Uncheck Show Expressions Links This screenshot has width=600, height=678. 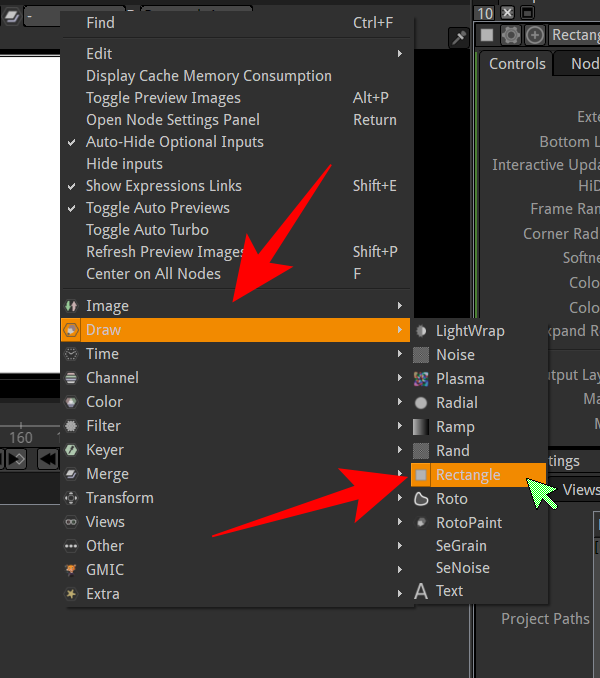(163, 186)
